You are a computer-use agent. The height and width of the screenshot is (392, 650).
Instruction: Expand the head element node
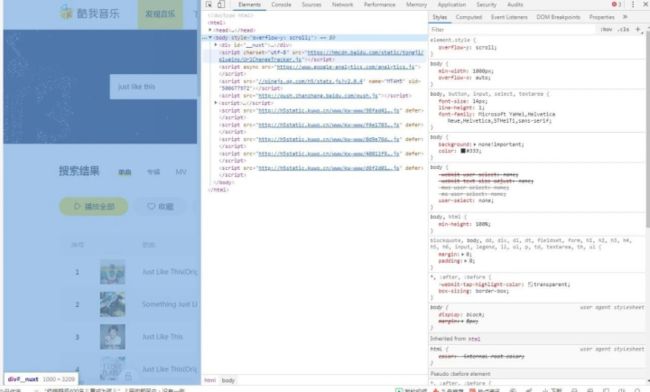[210, 30]
